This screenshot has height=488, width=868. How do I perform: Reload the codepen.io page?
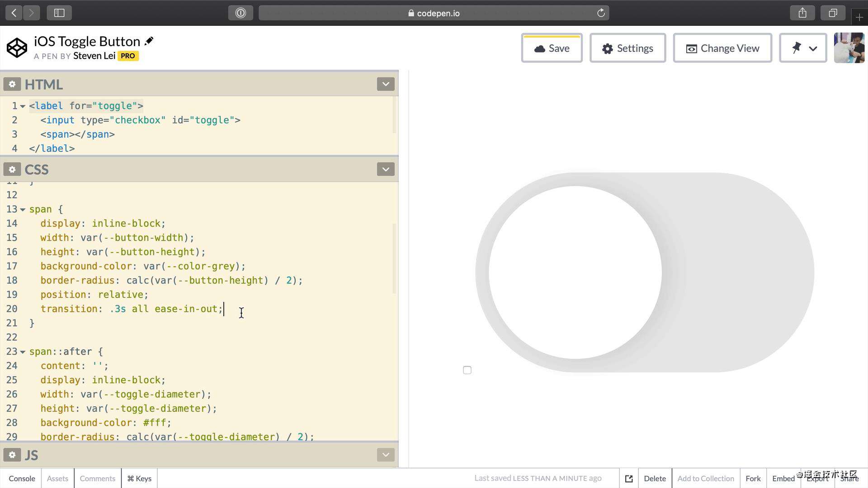point(601,13)
